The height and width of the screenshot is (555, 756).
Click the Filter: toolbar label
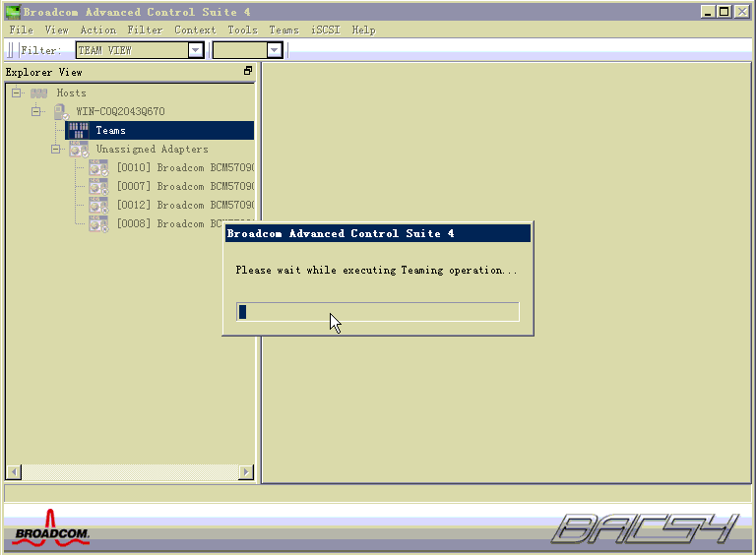41,50
